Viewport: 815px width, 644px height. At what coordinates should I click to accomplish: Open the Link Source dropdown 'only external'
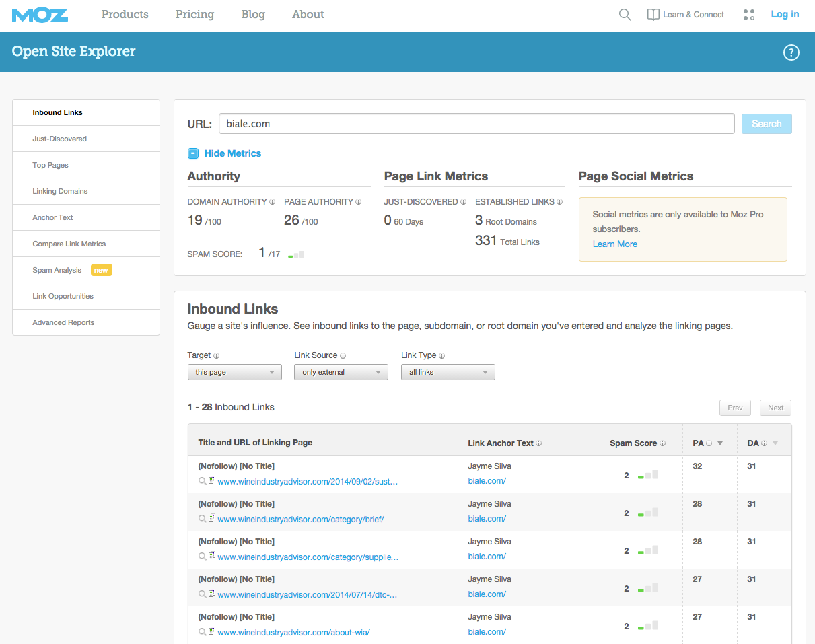tap(341, 372)
